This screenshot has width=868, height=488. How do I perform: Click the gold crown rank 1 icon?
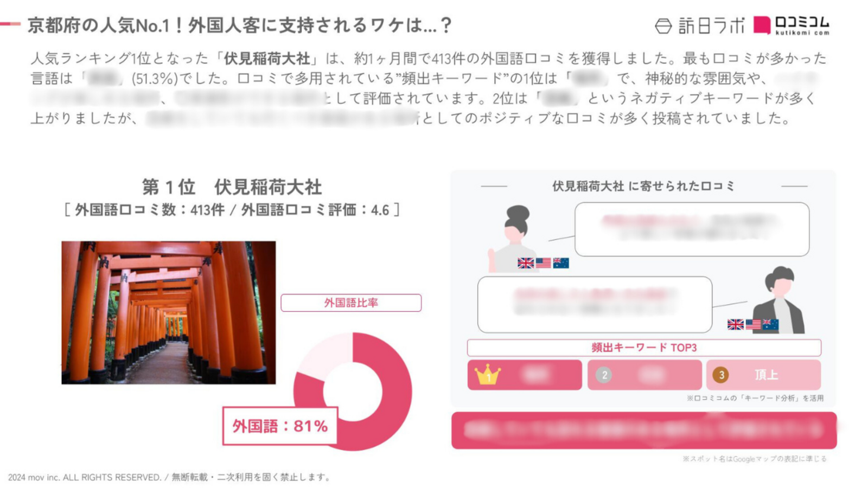487,374
